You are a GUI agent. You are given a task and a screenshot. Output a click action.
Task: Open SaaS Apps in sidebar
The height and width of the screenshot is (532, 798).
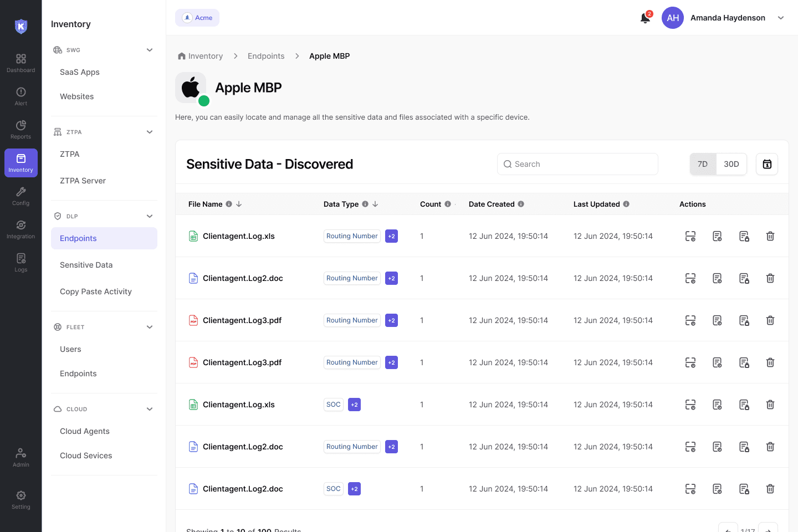(x=80, y=72)
